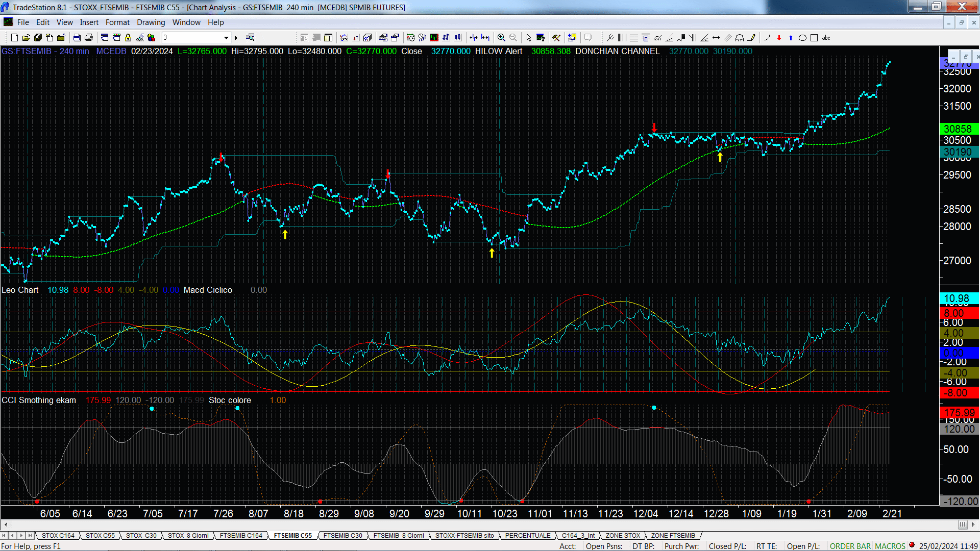Click the Zoom Out magnifier icon
This screenshot has width=980, height=551.
pyautogui.click(x=513, y=37)
